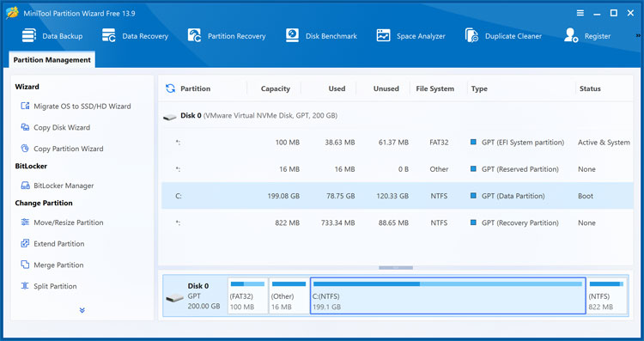
Task: Open the BitLocker Manager link
Action: pos(64,186)
